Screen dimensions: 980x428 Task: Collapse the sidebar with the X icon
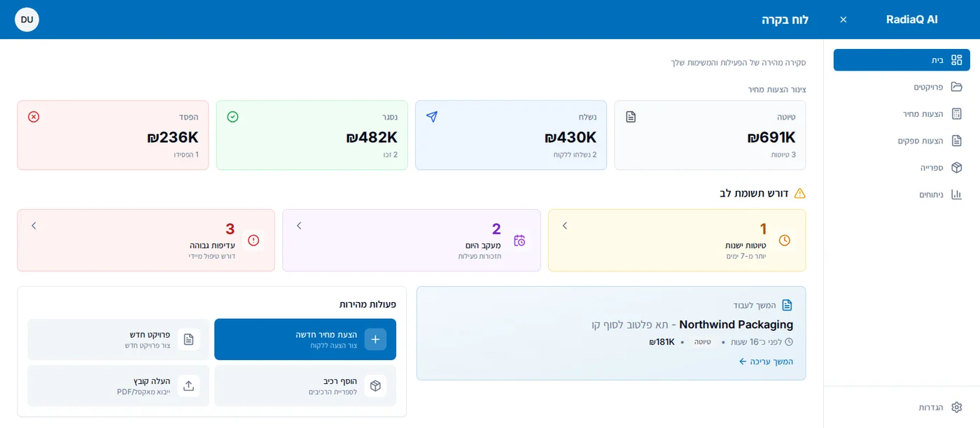[843, 20]
